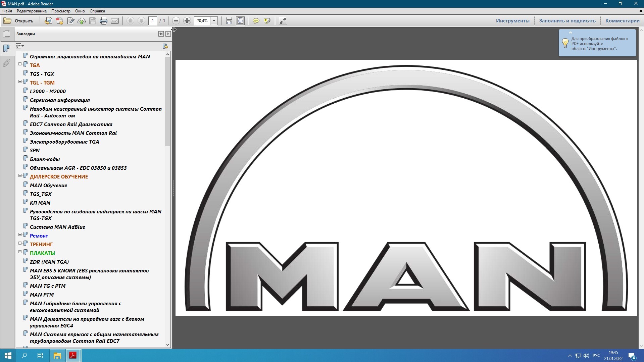Expand the TGA bookmark
644x362 pixels.
tap(20, 64)
